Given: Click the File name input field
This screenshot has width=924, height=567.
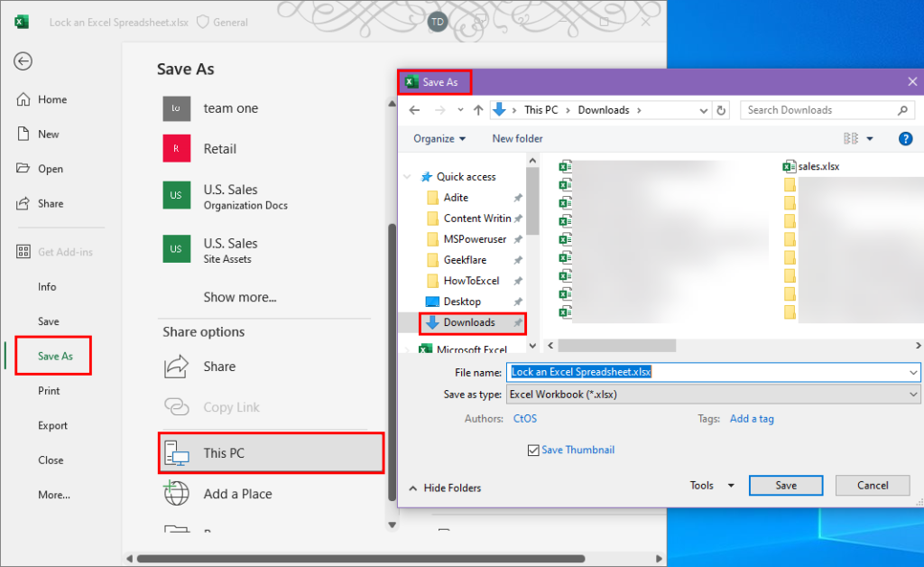Looking at the screenshot, I should tap(707, 373).
